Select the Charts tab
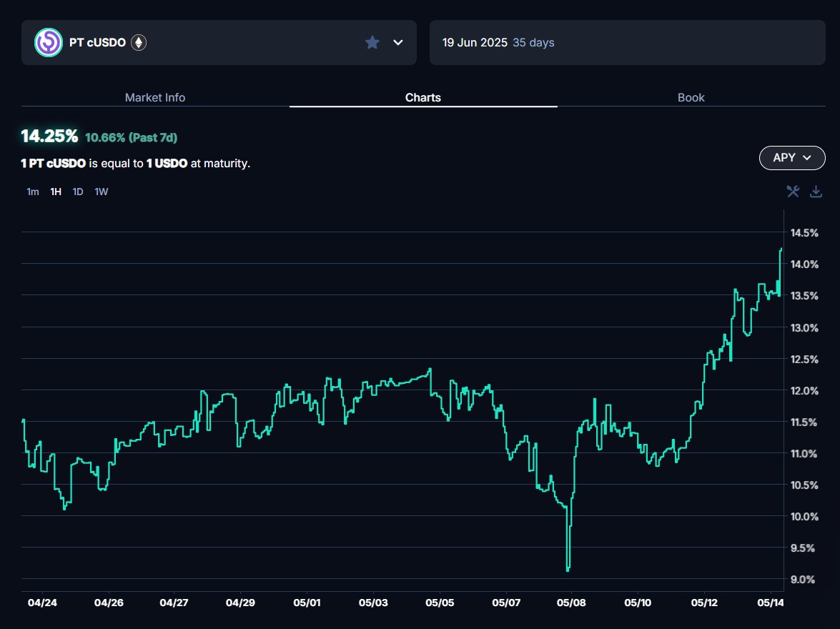 click(423, 97)
